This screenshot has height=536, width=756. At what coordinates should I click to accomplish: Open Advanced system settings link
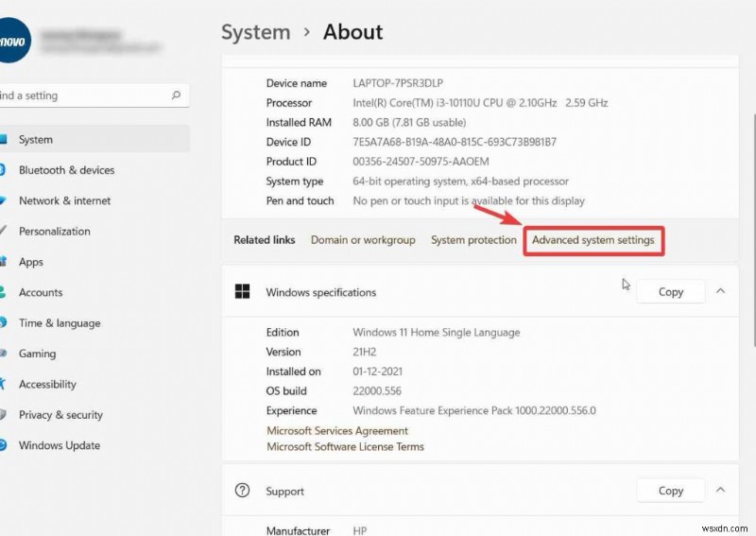point(593,240)
